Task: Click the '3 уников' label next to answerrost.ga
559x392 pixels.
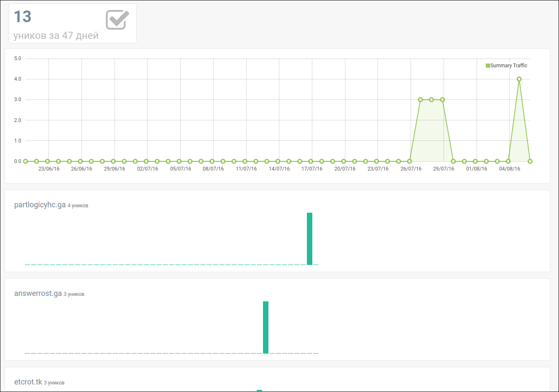Action: pos(74,294)
